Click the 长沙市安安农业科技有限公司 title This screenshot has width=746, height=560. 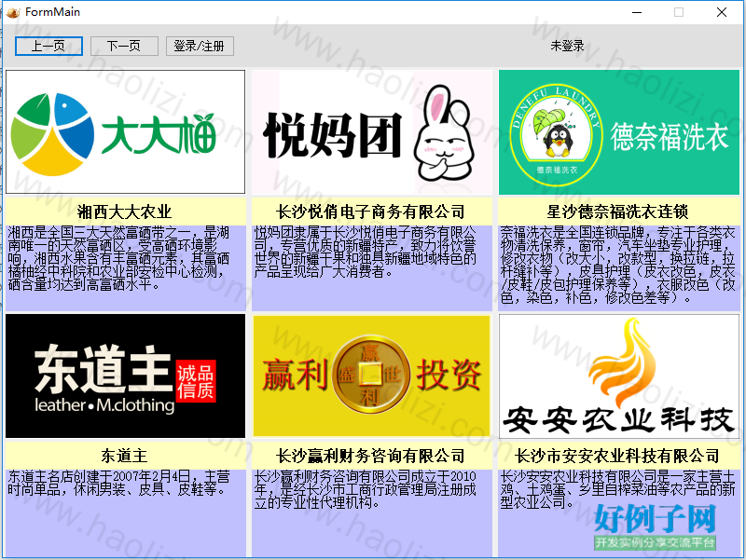(x=619, y=456)
